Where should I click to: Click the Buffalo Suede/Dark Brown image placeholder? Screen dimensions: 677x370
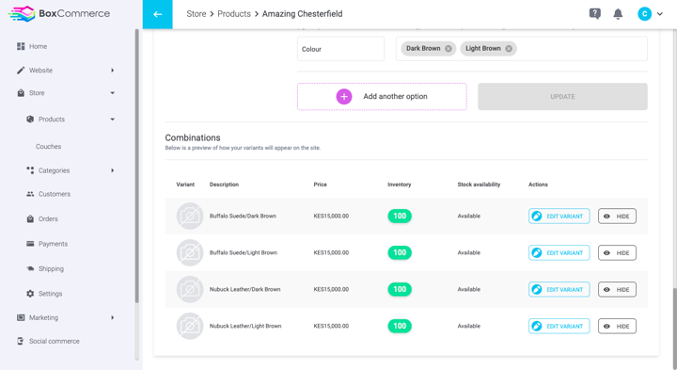190,216
